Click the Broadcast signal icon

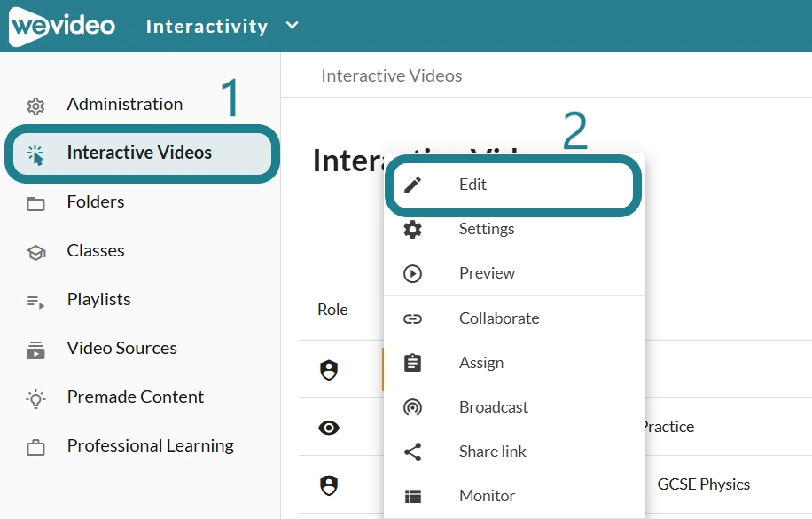click(413, 407)
